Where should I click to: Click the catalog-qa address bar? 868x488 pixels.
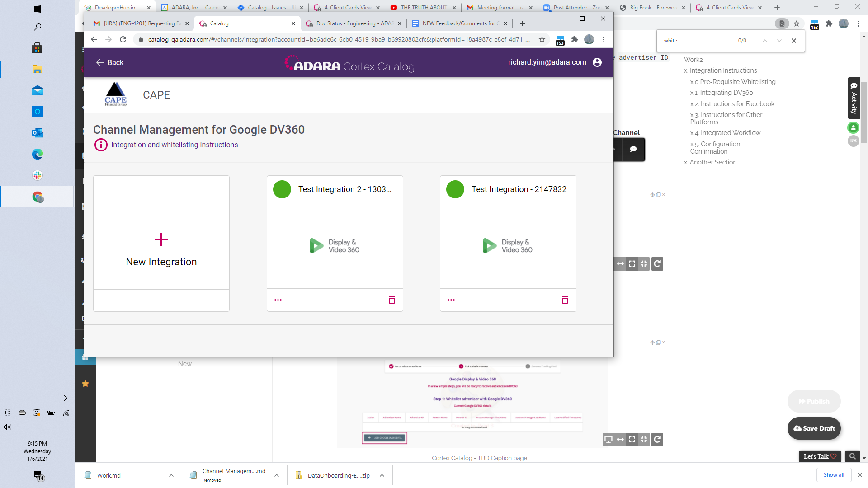click(339, 40)
